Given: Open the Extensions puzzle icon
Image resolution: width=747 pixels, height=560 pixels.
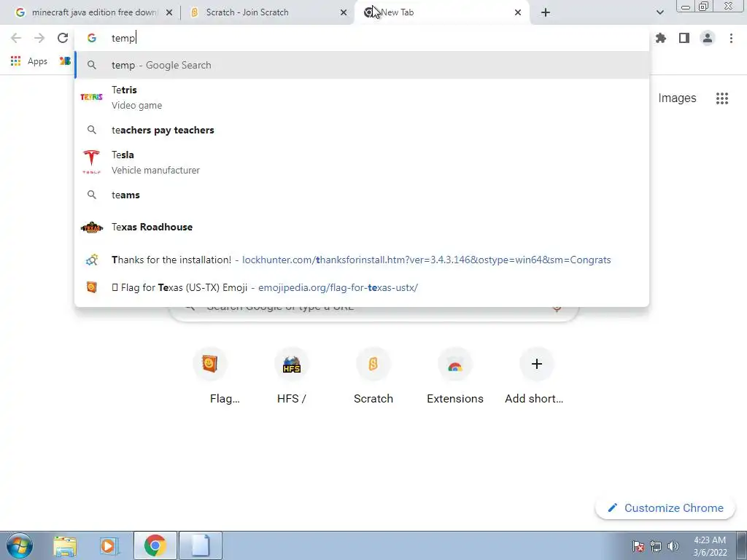Looking at the screenshot, I should click(661, 38).
